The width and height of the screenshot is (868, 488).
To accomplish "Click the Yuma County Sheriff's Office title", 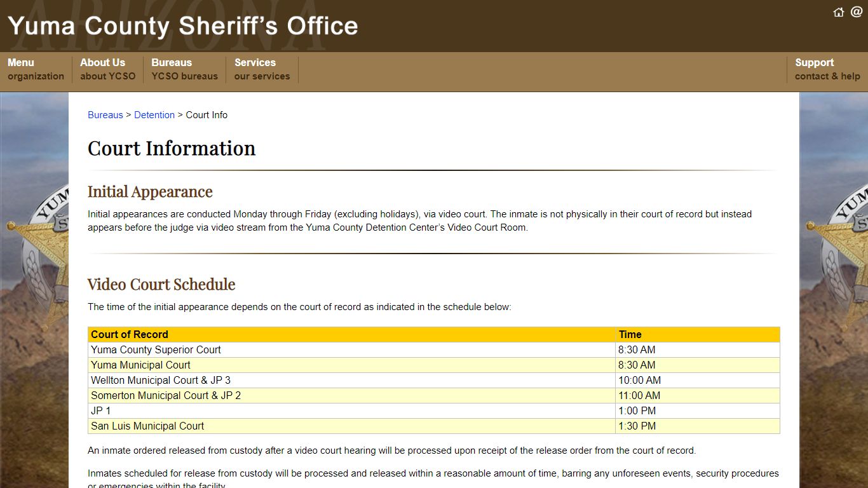I will tap(183, 26).
